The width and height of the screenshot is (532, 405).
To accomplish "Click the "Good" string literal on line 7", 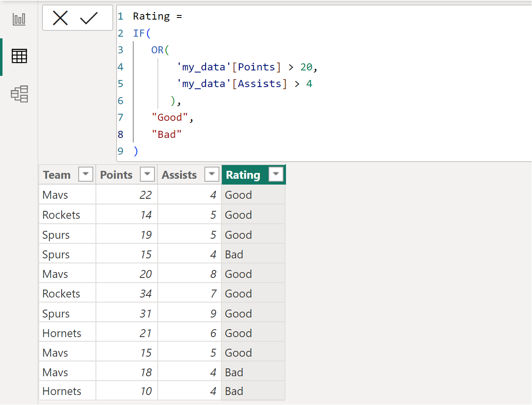I will [x=169, y=117].
